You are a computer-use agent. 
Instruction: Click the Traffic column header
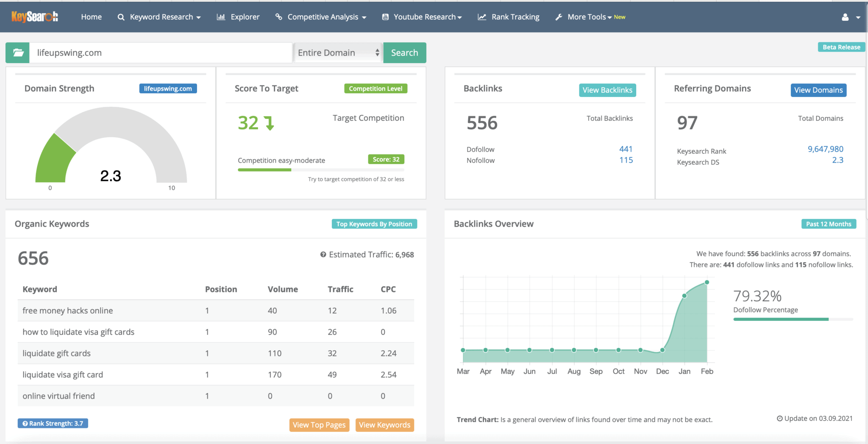[340, 289]
